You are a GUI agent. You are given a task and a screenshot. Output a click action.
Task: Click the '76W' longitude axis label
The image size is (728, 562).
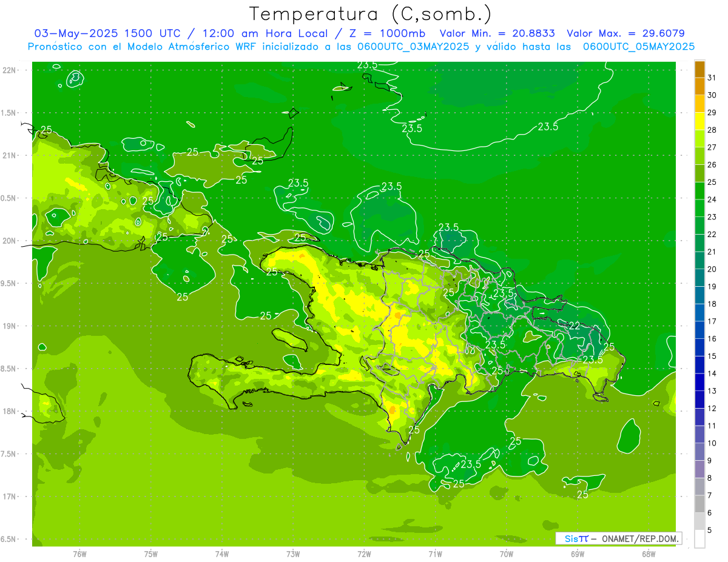pyautogui.click(x=79, y=554)
